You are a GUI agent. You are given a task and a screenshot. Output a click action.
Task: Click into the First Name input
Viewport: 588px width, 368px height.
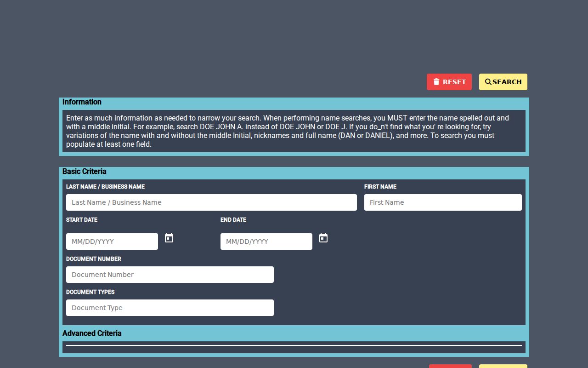click(x=443, y=202)
